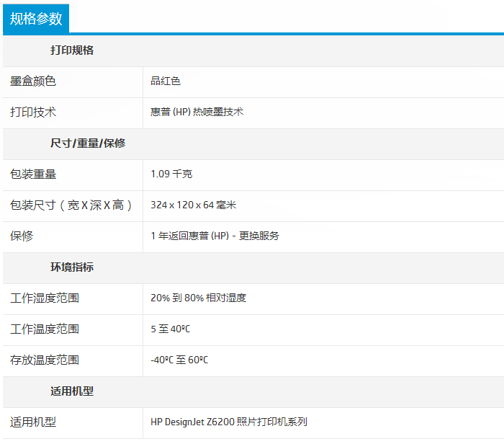This screenshot has width=504, height=444.
Task: Select the -40ºC 至 60ºC value
Action: tap(179, 360)
